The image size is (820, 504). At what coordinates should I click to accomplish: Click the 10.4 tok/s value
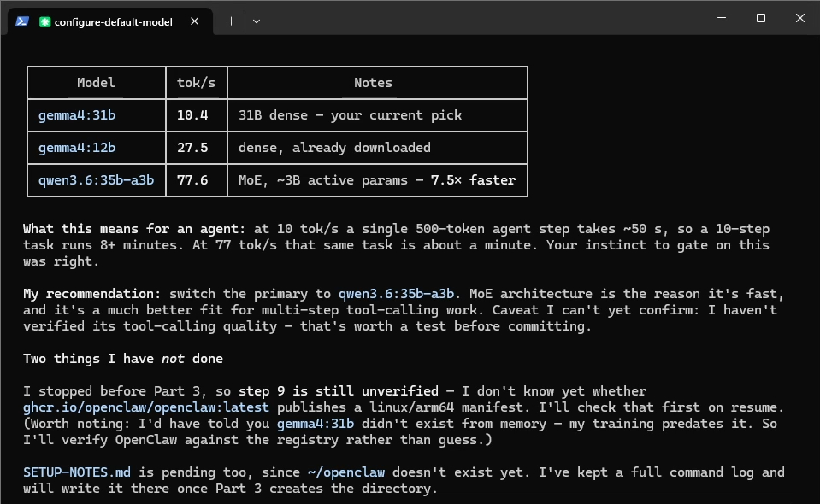point(192,115)
